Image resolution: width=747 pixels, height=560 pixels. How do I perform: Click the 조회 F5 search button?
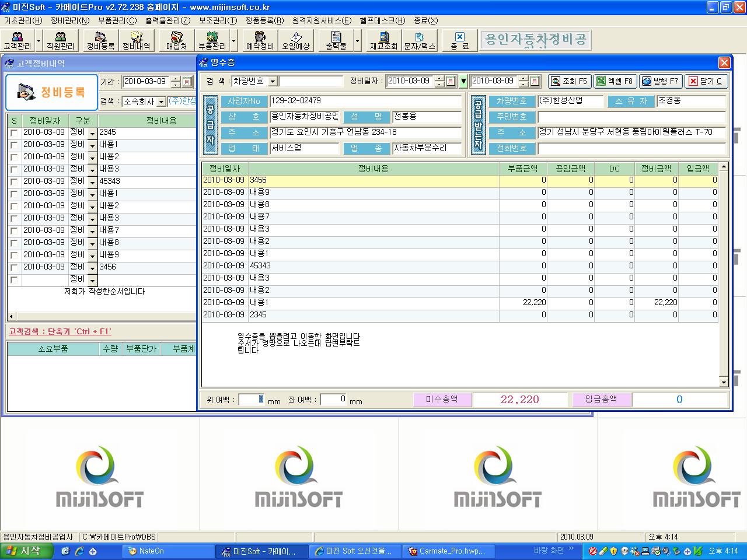coord(570,81)
